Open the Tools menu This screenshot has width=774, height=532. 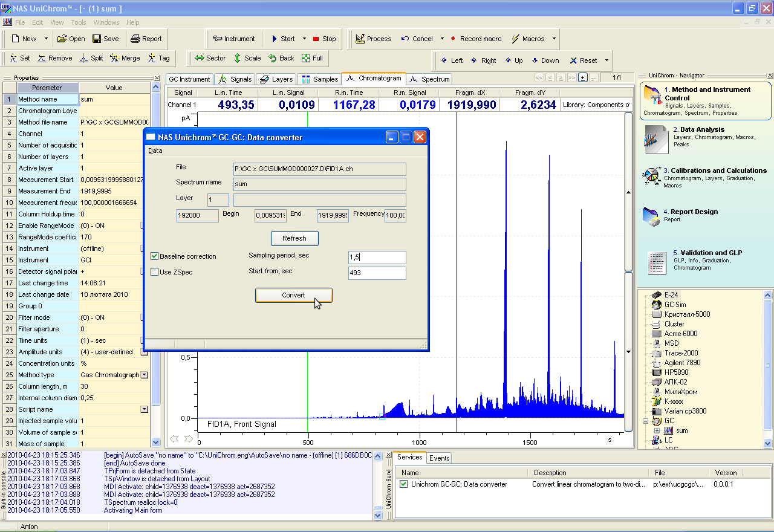click(x=79, y=22)
